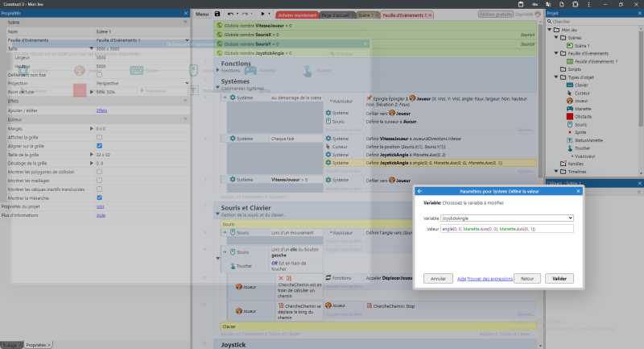Click the pin icon of Épingle action

(x=369, y=98)
